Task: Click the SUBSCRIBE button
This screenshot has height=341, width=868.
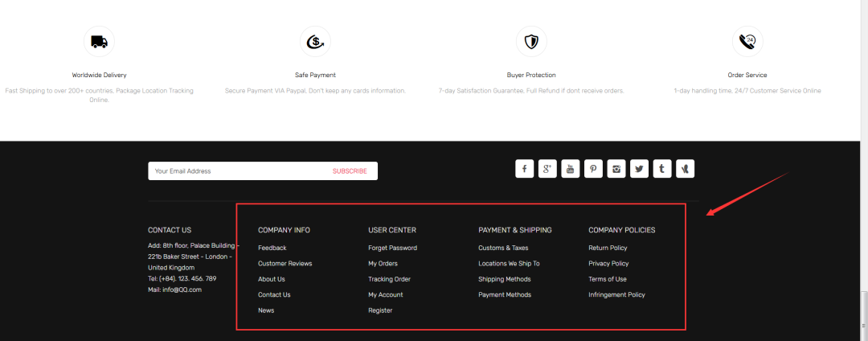Action: coord(350,171)
